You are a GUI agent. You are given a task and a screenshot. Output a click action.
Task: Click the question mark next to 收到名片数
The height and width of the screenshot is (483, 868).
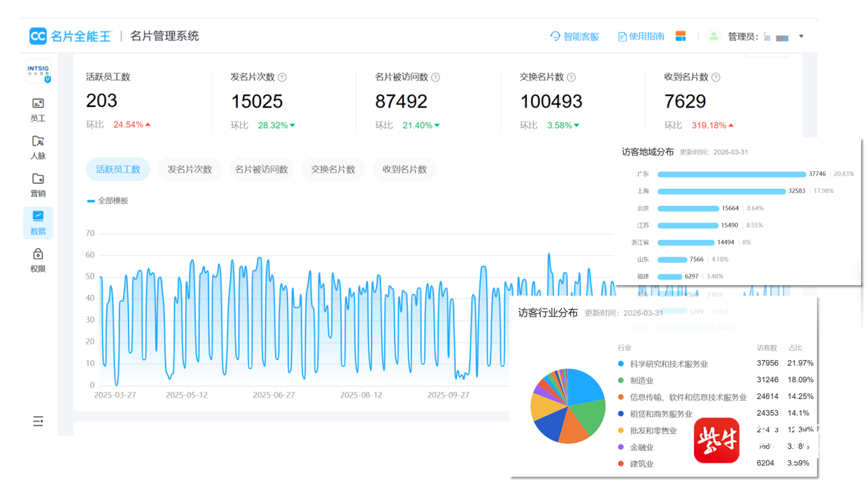coord(716,78)
